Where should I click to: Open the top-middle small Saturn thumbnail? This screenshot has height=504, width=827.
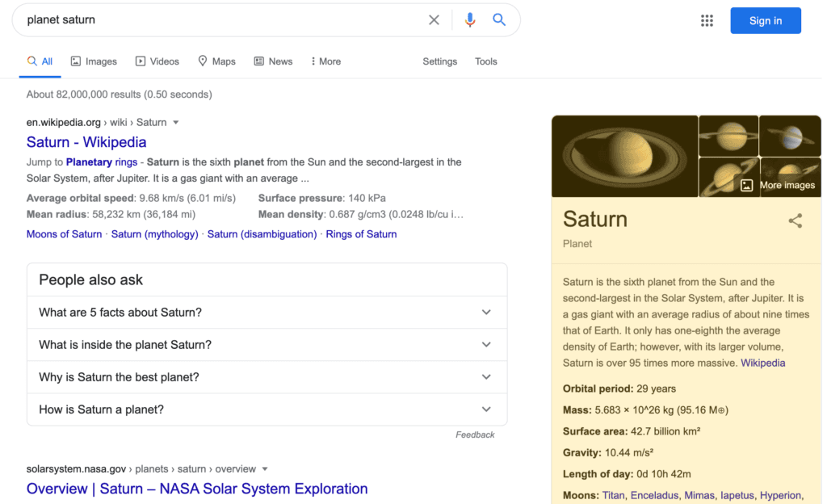tap(728, 136)
